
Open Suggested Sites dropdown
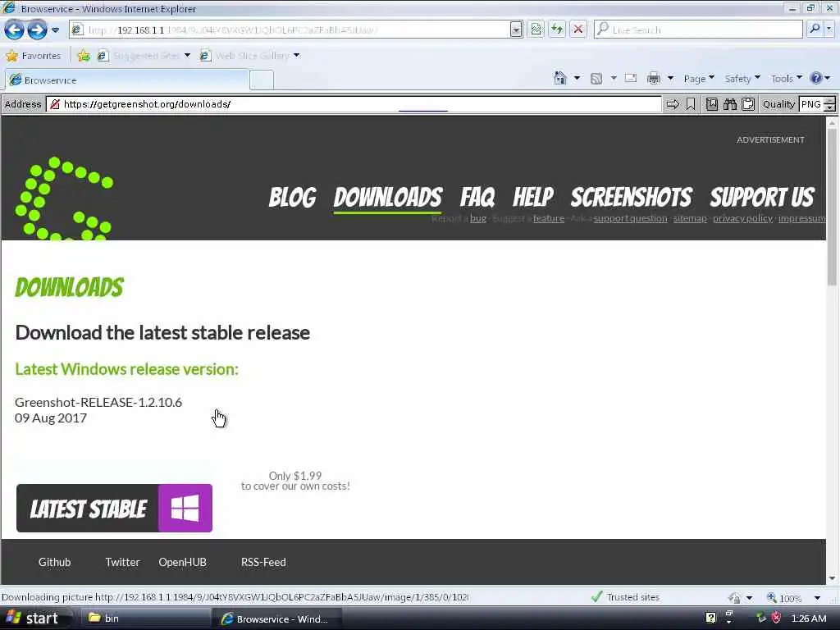(x=144, y=55)
